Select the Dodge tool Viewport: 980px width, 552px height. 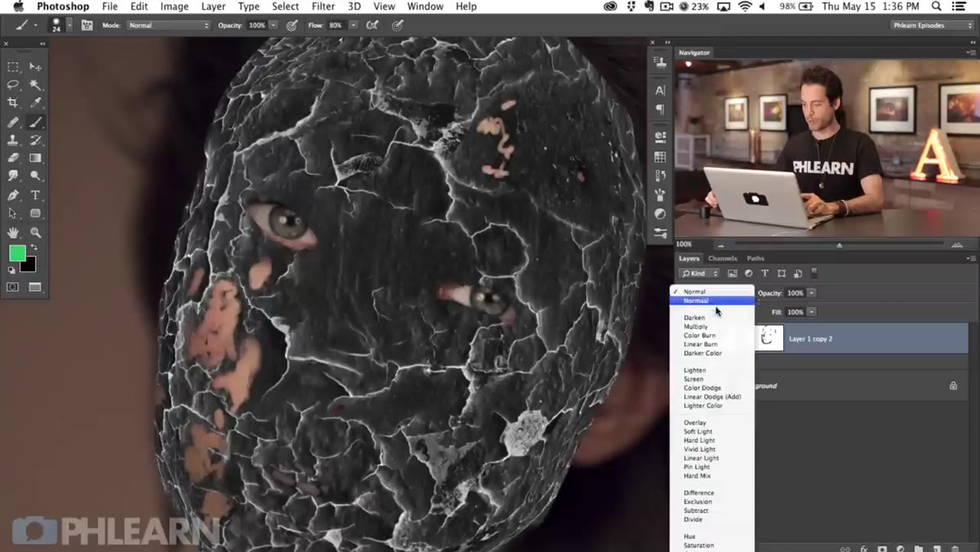pyautogui.click(x=35, y=176)
